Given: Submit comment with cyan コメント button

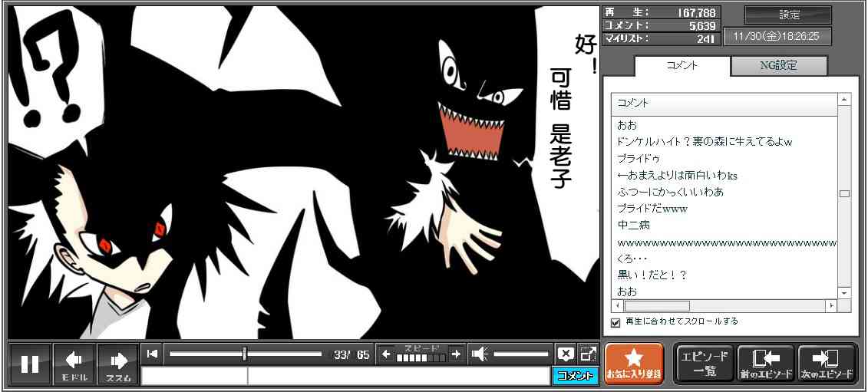Looking at the screenshot, I should click(575, 376).
